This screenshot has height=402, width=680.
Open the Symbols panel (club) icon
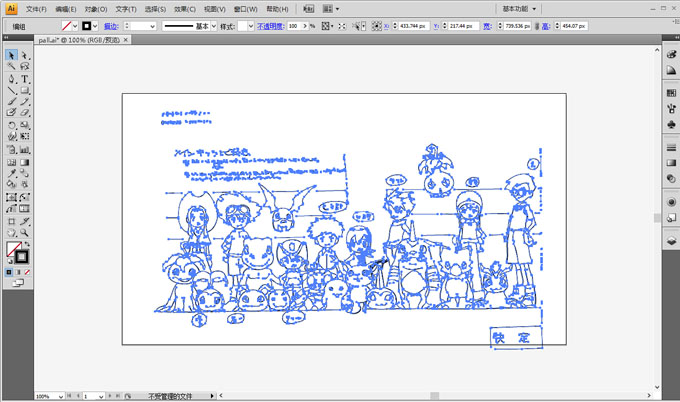click(671, 125)
